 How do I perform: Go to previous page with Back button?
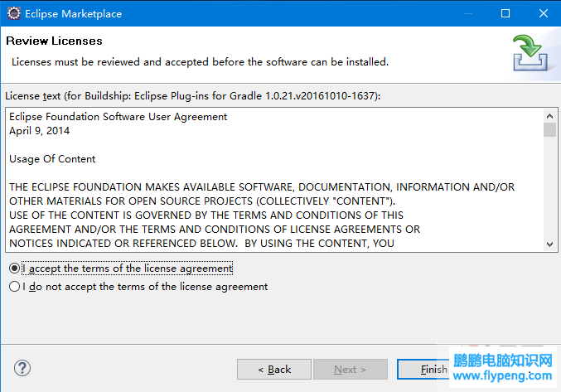coord(274,369)
